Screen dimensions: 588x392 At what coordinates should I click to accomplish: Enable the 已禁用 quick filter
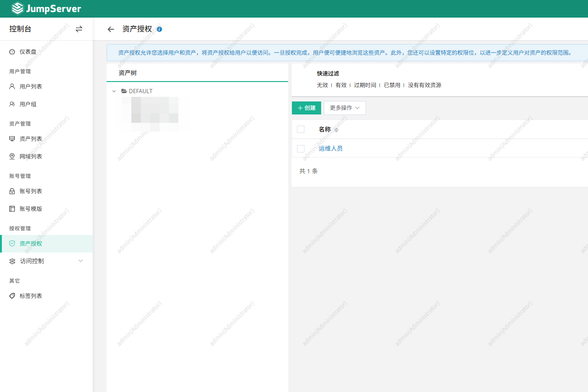391,85
